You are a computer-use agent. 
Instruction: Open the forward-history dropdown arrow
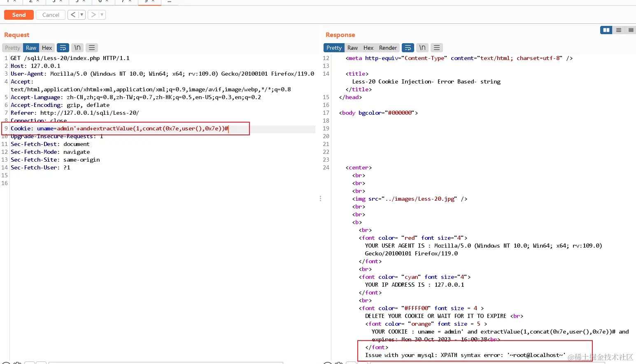(x=102, y=15)
